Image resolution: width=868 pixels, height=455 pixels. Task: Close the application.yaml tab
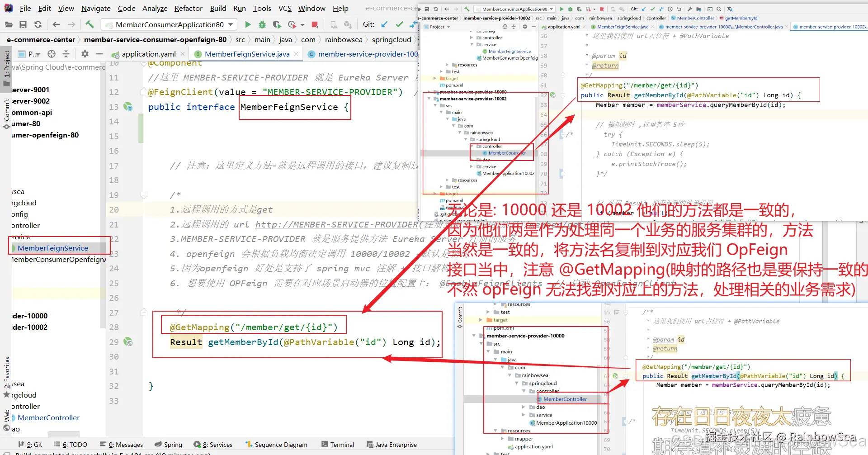(183, 54)
